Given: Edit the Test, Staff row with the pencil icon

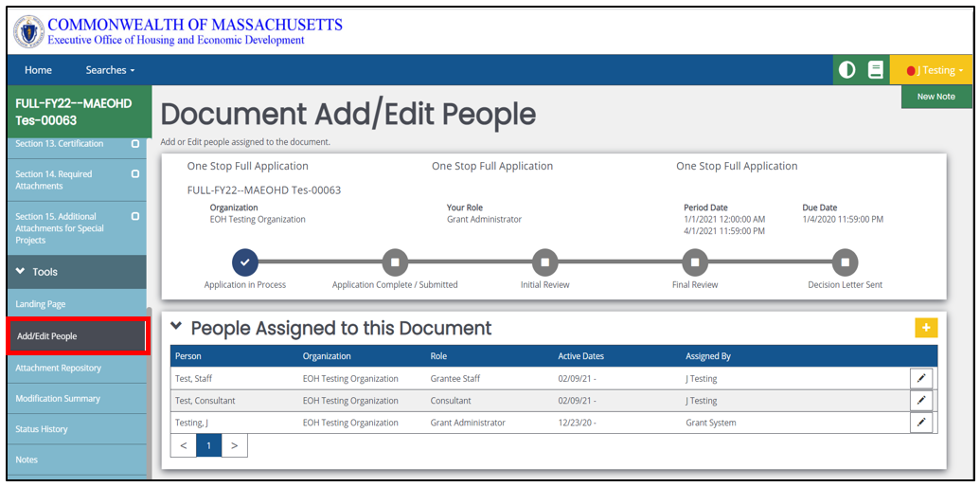Looking at the screenshot, I should coord(920,378).
